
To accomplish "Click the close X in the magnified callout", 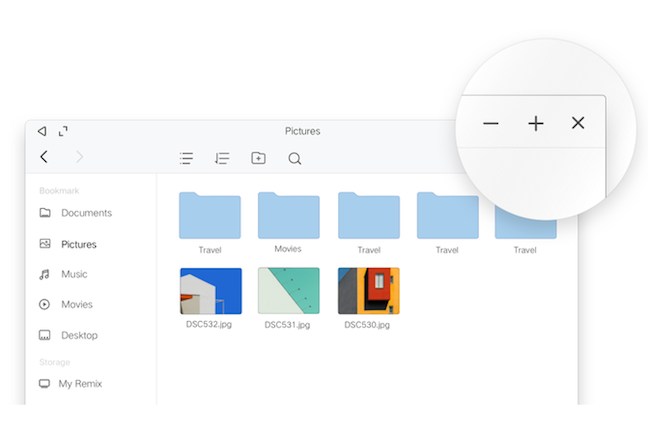I will [x=578, y=123].
